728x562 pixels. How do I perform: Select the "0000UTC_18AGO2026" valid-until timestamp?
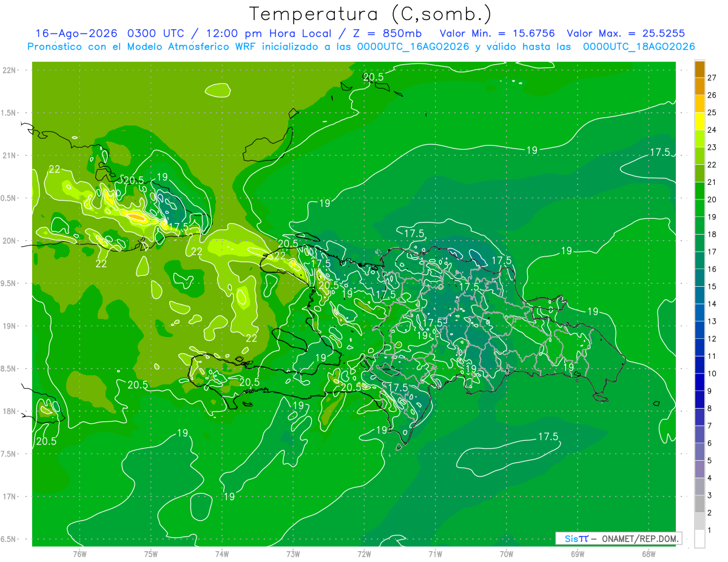[639, 47]
